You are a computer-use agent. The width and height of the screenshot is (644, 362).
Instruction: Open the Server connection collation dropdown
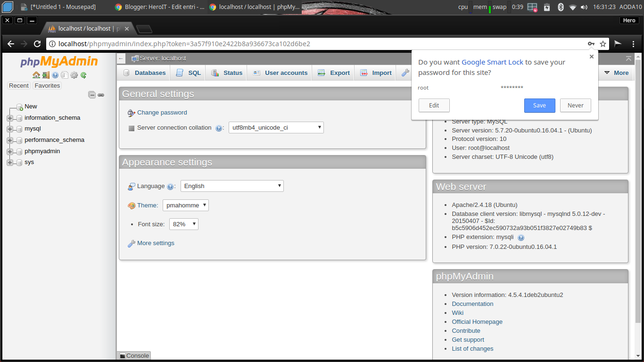coord(276,127)
